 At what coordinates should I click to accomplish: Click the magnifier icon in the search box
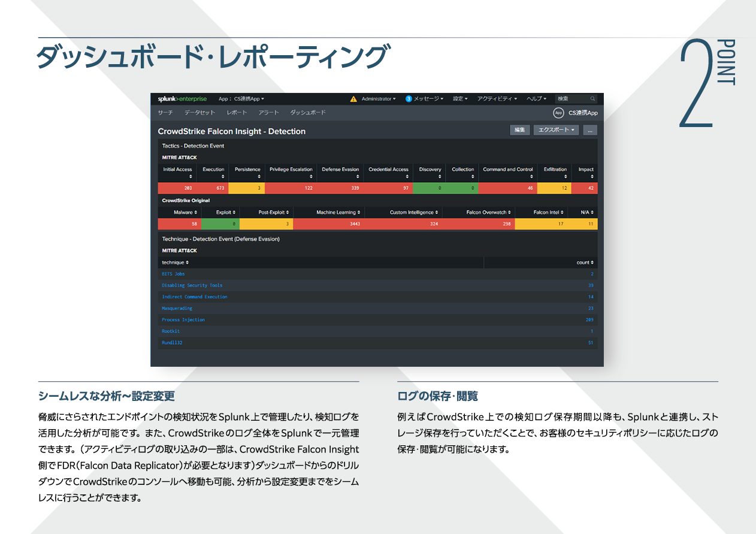[x=593, y=99]
